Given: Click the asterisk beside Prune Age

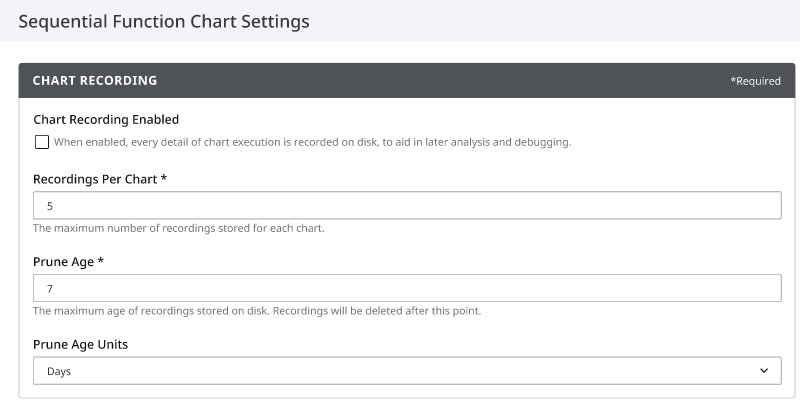Looking at the screenshot, I should pos(101,261).
